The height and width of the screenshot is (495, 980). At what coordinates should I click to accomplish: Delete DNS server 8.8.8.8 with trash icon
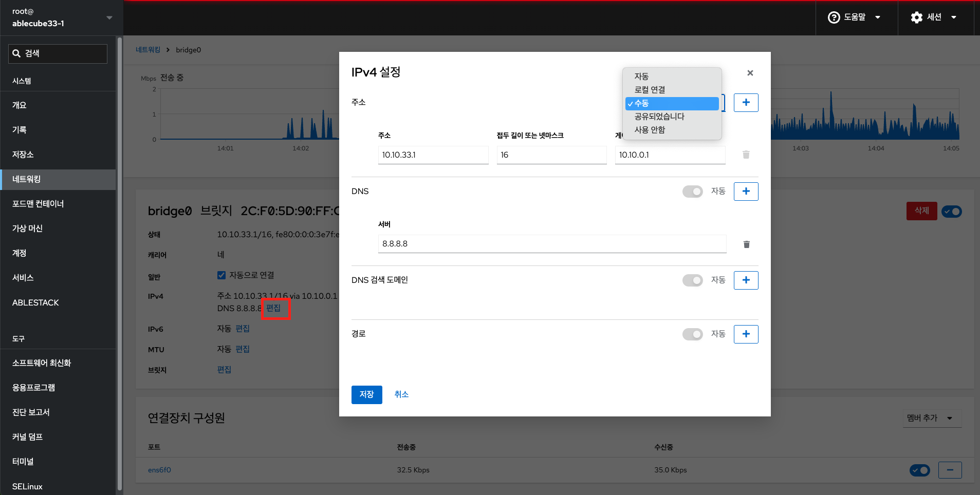[746, 244]
